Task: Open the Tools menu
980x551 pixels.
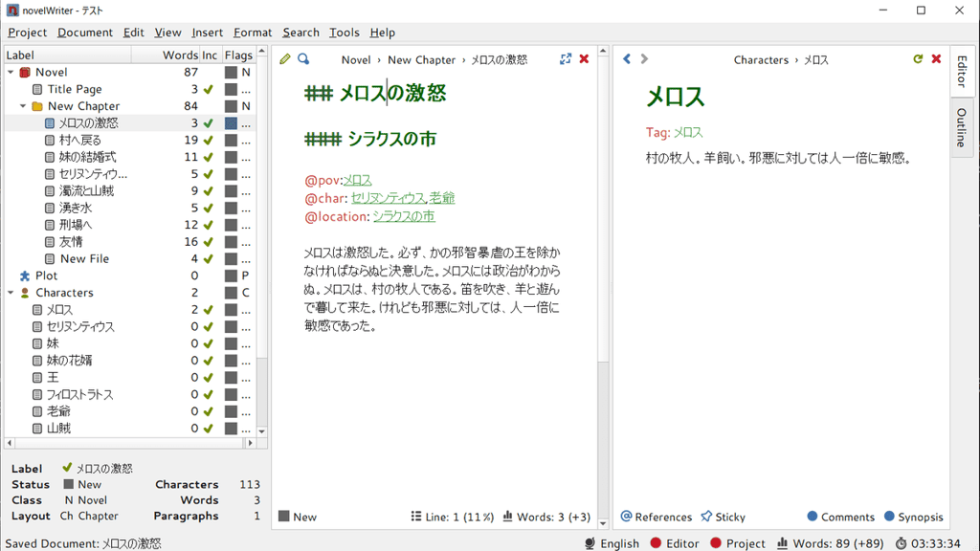Action: pyautogui.click(x=344, y=33)
